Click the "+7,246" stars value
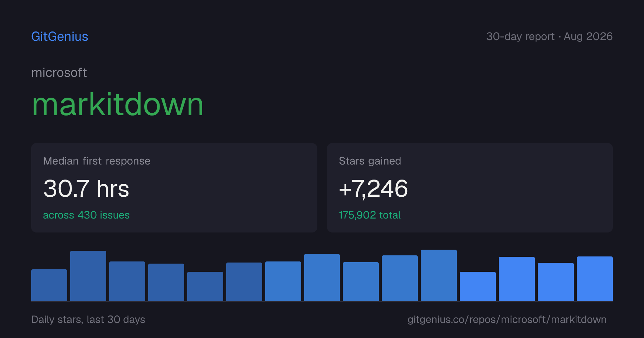The height and width of the screenshot is (338, 644). [x=373, y=188]
